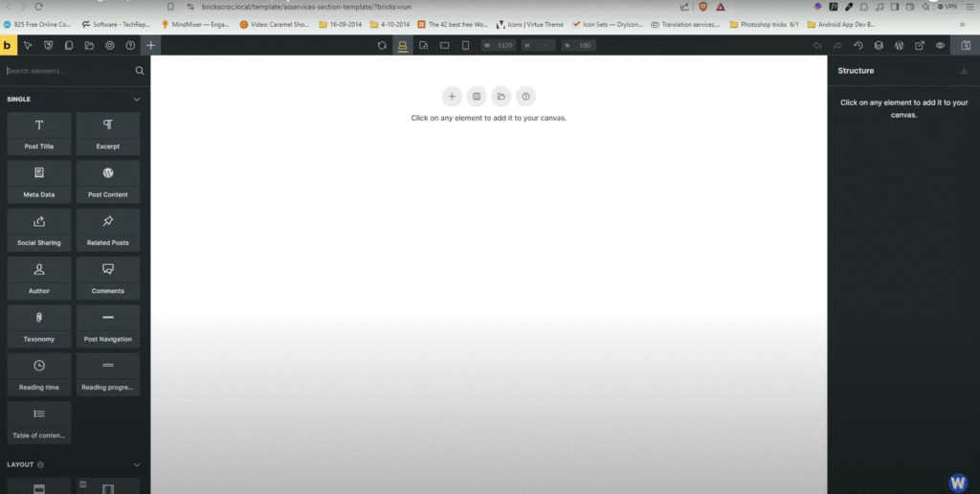Open the builder Settings gear icon
980x494 pixels.
[110, 45]
